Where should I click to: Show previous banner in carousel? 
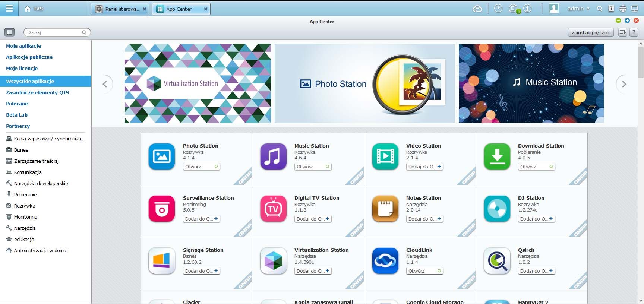[105, 84]
